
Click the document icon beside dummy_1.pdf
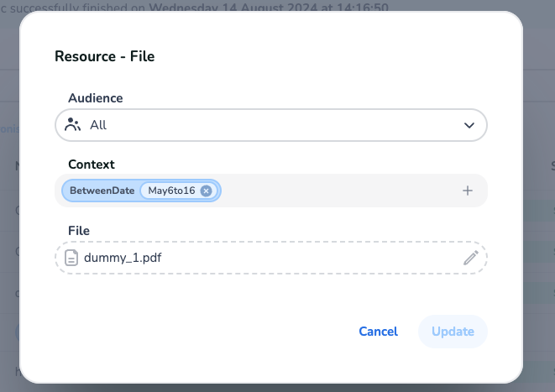pyautogui.click(x=72, y=258)
